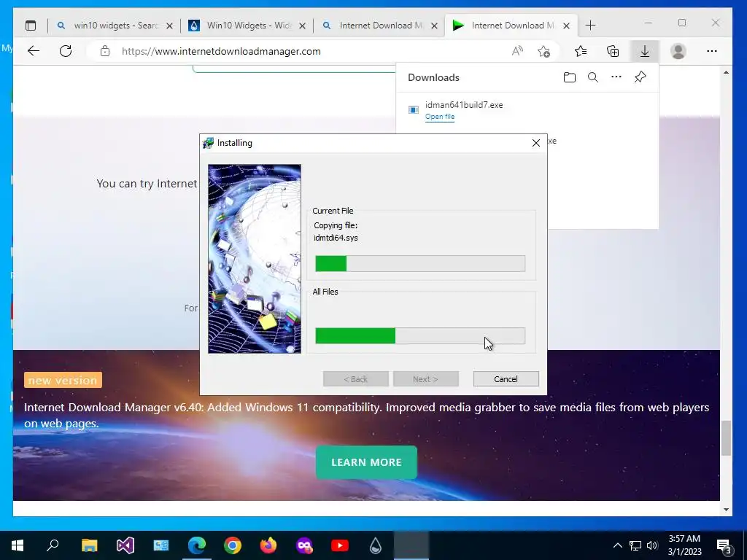Click the Current File progress bar

[420, 263]
